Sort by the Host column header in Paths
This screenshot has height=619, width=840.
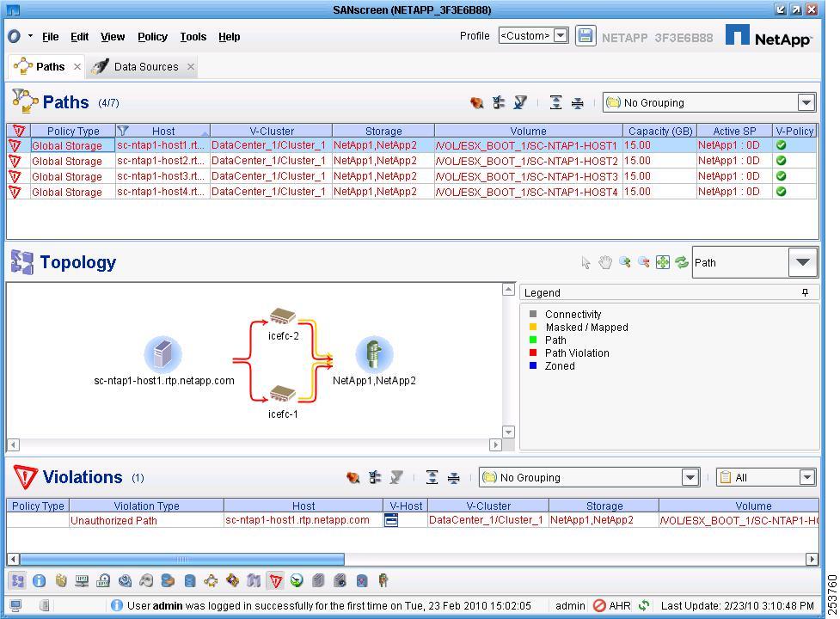point(162,131)
